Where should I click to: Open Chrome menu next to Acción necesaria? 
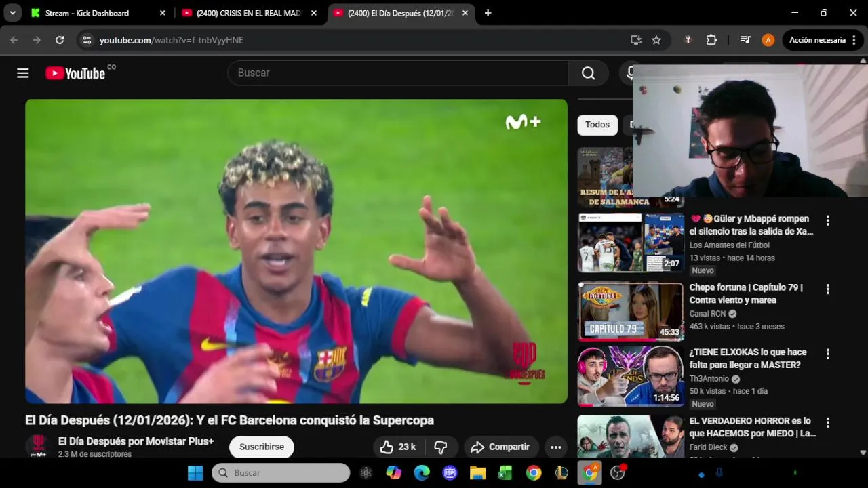click(x=854, y=40)
